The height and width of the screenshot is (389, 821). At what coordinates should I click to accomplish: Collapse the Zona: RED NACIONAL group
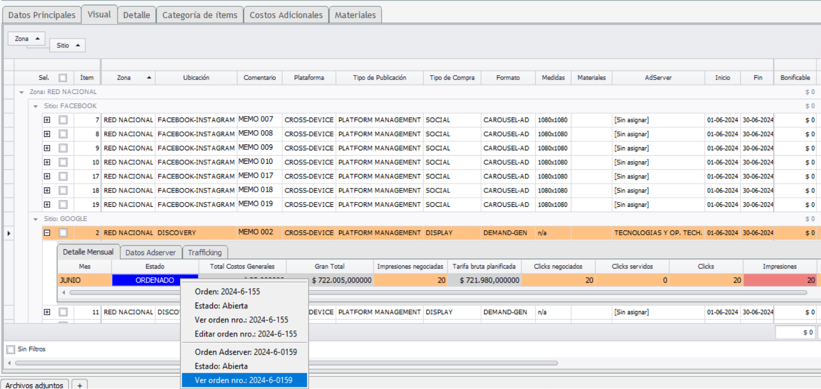coord(21,92)
